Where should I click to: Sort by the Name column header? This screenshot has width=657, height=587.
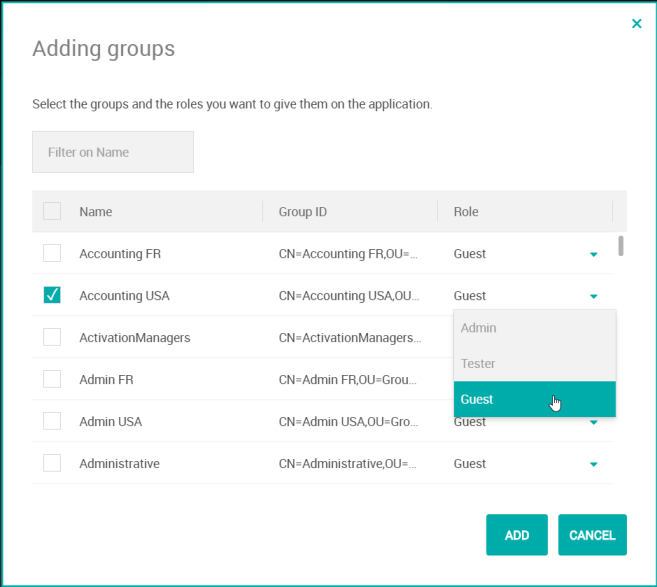96,212
